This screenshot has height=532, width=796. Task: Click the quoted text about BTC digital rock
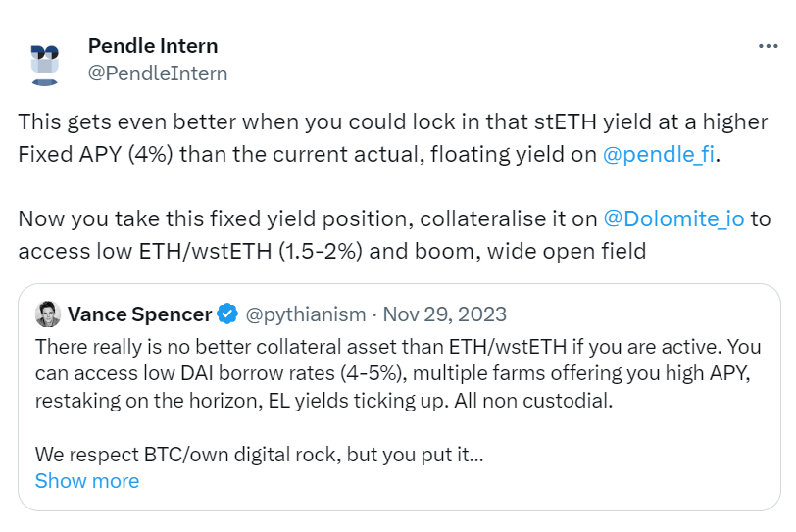click(x=259, y=455)
